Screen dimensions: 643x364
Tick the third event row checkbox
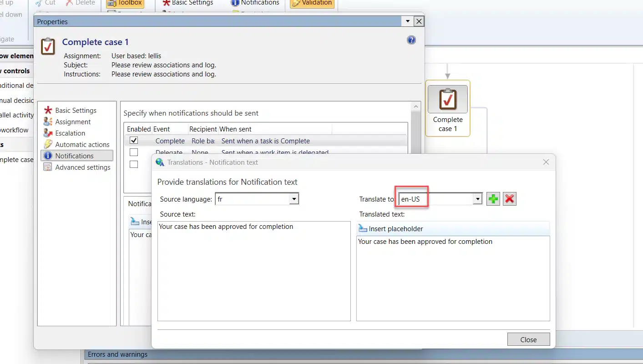134,164
